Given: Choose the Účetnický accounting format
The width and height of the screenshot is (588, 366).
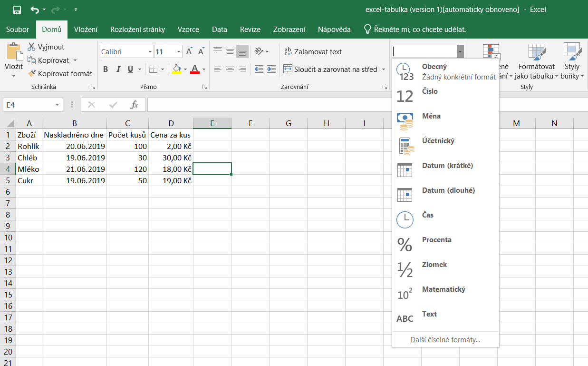Looking at the screenshot, I should coord(445,145).
